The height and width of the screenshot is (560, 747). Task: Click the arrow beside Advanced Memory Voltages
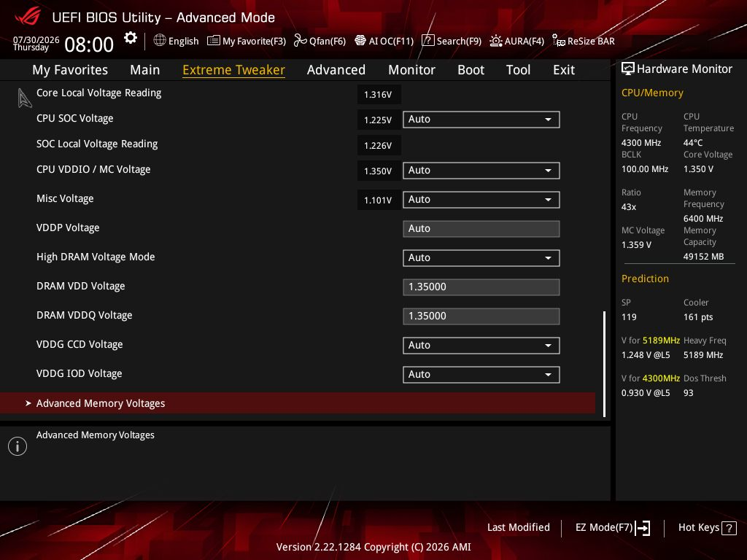(28, 403)
